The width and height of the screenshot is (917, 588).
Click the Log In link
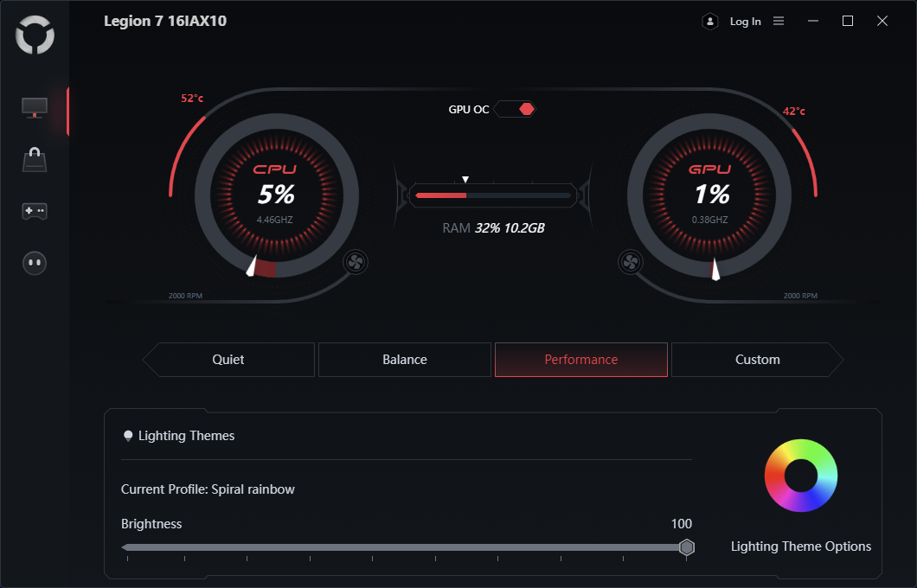point(745,22)
